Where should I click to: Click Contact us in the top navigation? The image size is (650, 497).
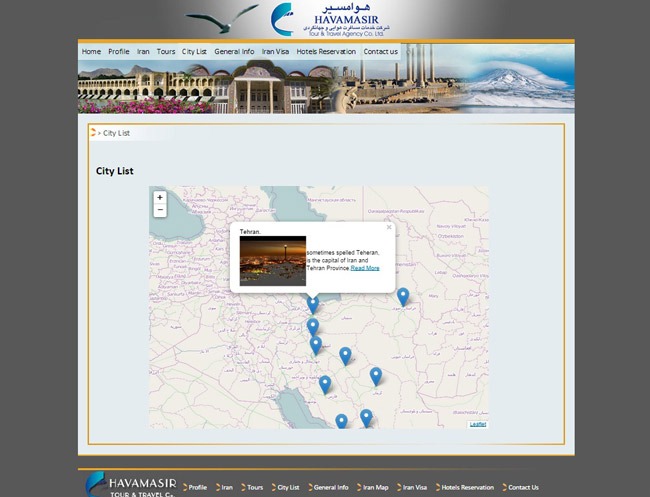pyautogui.click(x=381, y=51)
